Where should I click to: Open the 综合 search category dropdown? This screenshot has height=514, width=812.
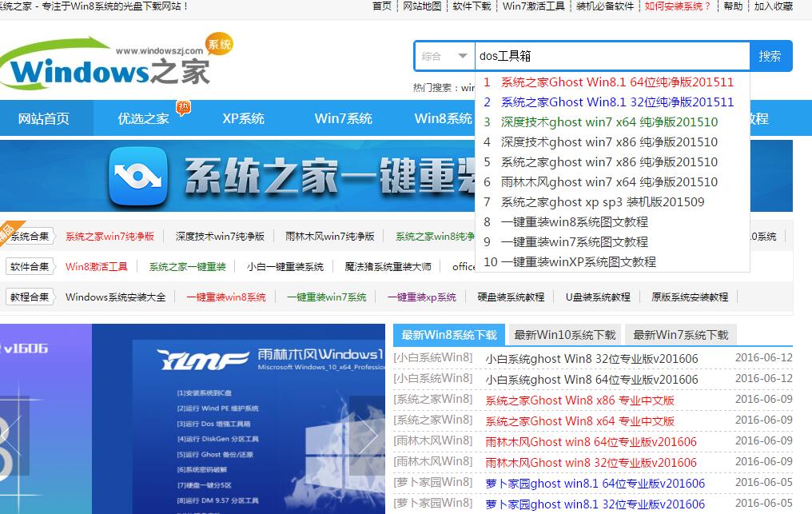coord(444,56)
